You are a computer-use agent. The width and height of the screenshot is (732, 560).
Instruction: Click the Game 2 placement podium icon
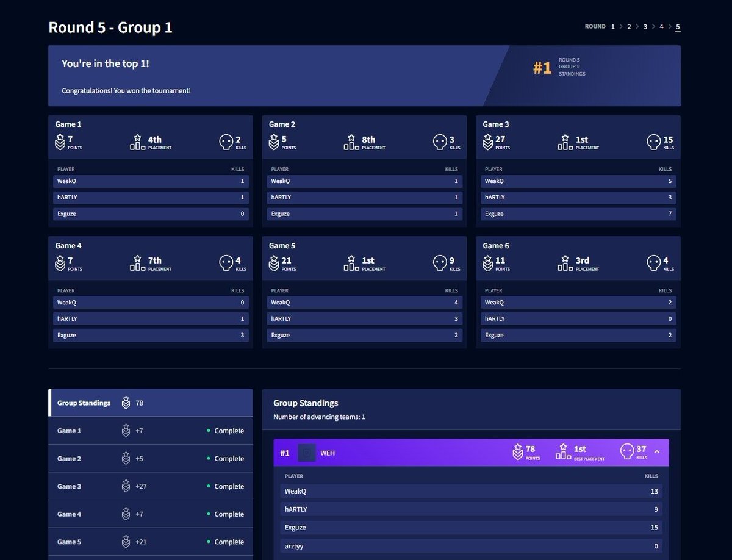click(x=351, y=142)
